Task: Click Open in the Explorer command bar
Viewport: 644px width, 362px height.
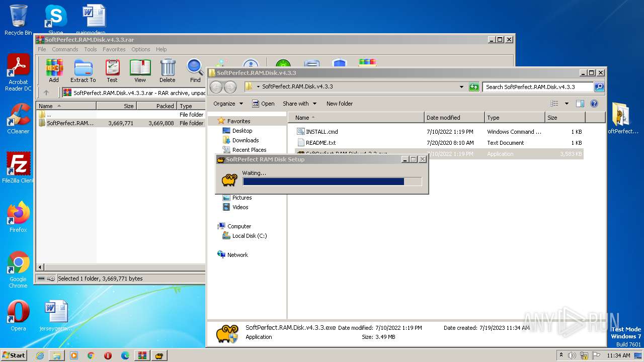Action: tap(263, 104)
